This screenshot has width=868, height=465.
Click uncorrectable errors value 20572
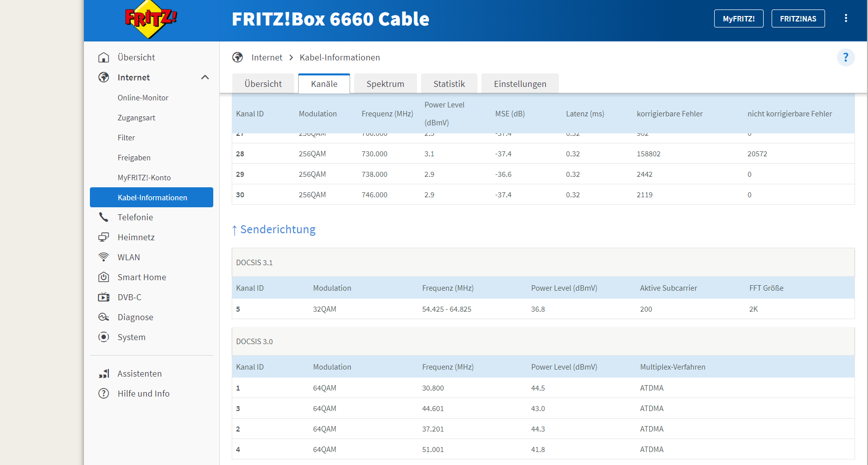(757, 154)
